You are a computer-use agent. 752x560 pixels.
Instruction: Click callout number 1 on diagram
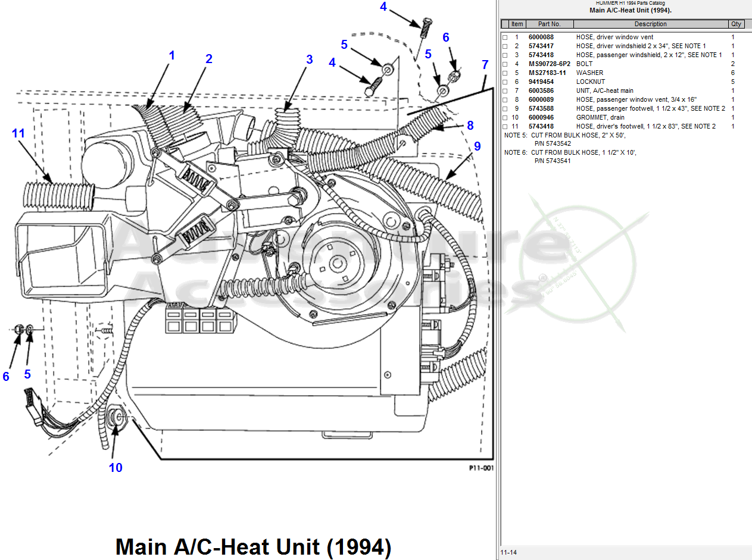point(172,55)
